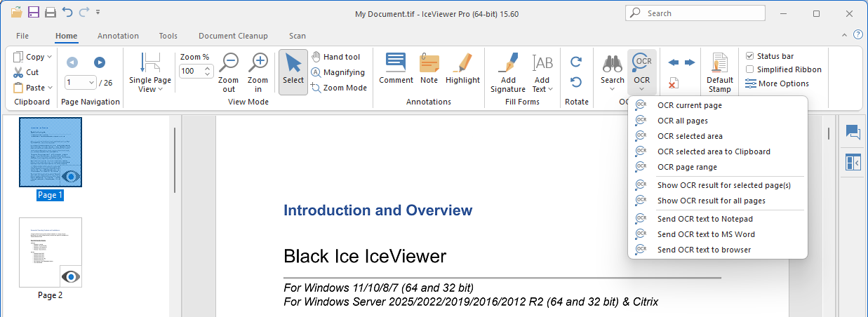The width and height of the screenshot is (868, 317).
Task: Choose OCR selected area
Action: [x=718, y=136]
